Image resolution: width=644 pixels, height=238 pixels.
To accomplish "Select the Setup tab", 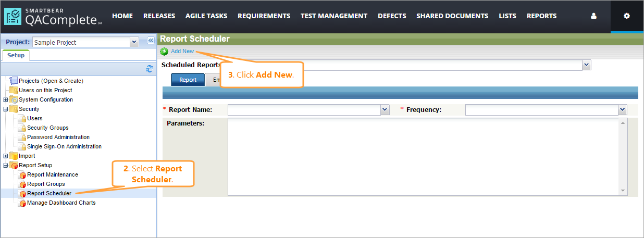I will coord(16,55).
